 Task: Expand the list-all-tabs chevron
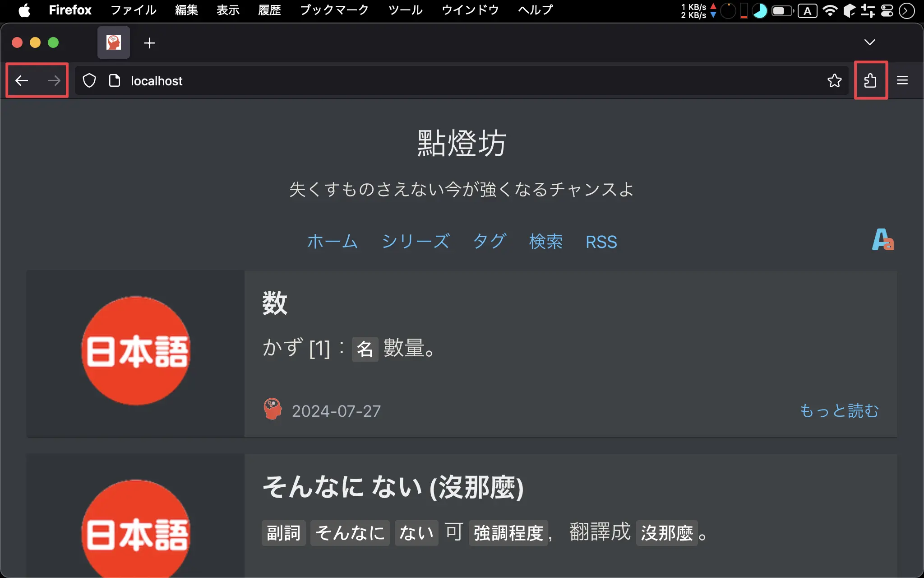(870, 42)
